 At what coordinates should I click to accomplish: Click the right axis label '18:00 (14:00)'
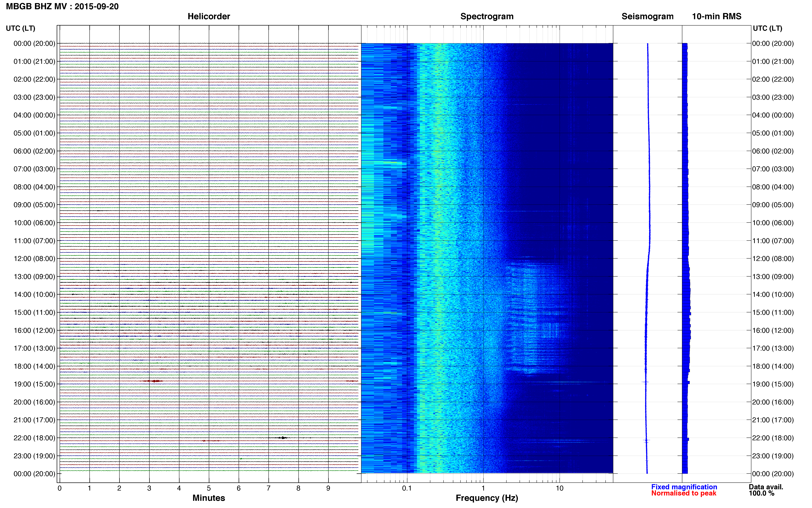pos(773,366)
